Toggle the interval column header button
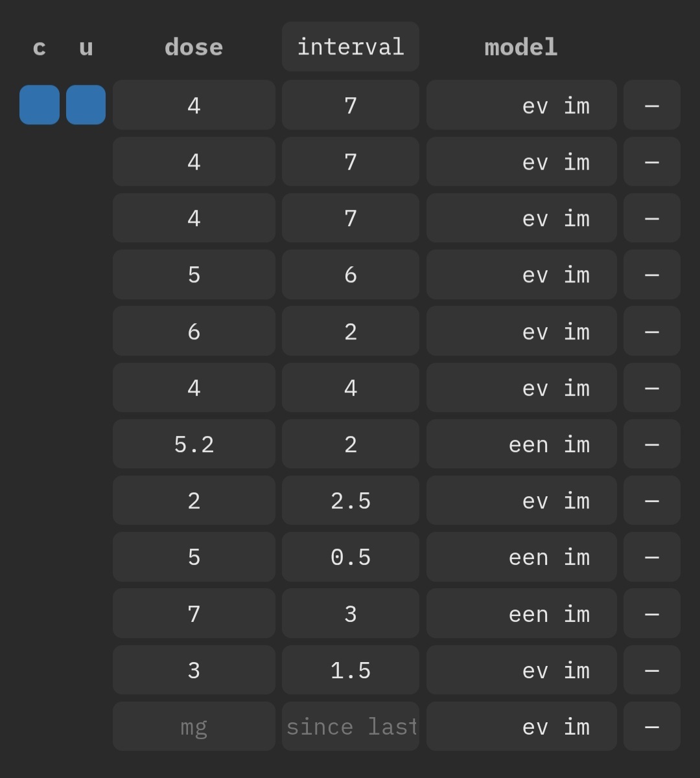Image resolution: width=700 pixels, height=778 pixels. 350,47
